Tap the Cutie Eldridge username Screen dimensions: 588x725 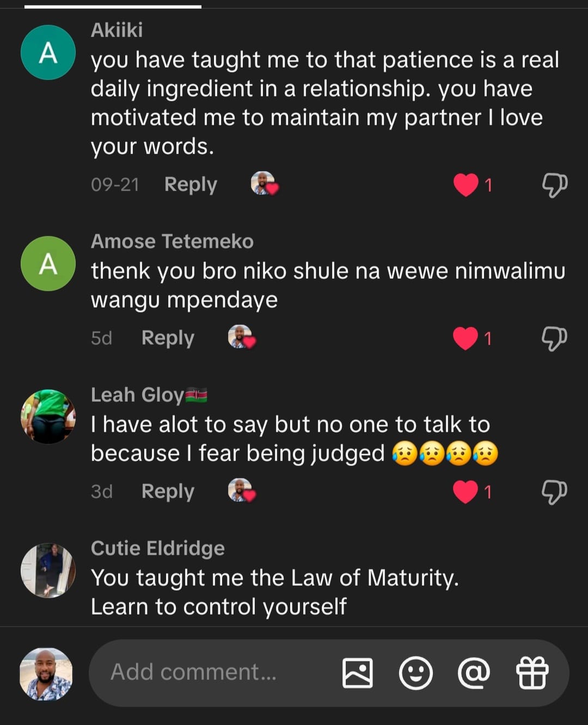coord(158,548)
